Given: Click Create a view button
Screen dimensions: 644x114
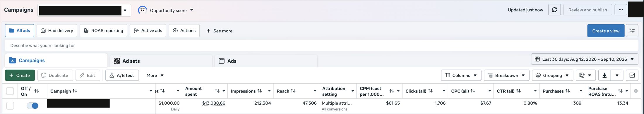Looking at the screenshot, I should click(x=606, y=31).
